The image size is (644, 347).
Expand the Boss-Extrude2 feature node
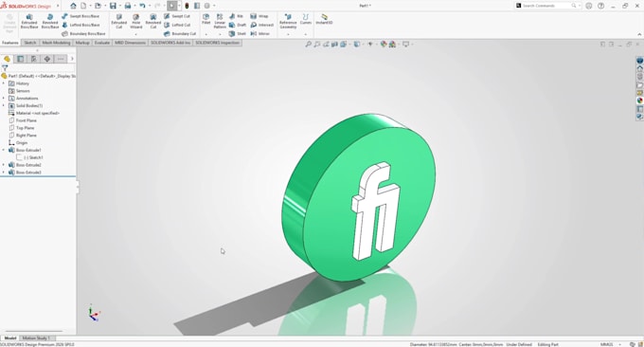[x=4, y=165]
